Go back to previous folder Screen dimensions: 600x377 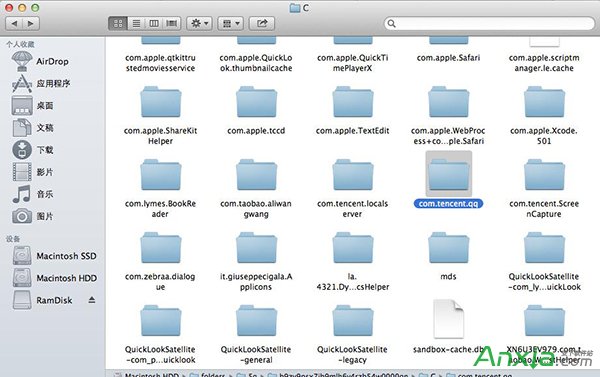[x=14, y=23]
